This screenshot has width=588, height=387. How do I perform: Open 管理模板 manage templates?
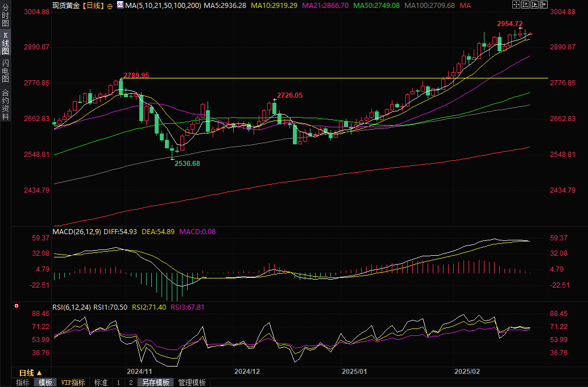pos(192,382)
